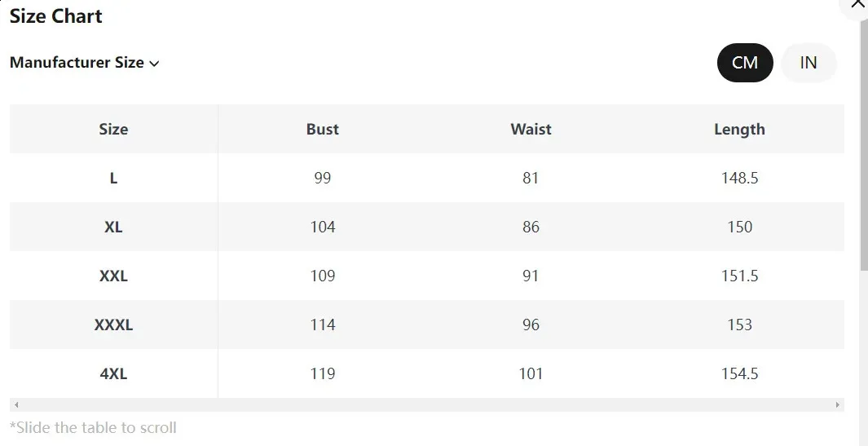Click the table's right scroll arrow
This screenshot has height=446, width=868.
(x=838, y=405)
